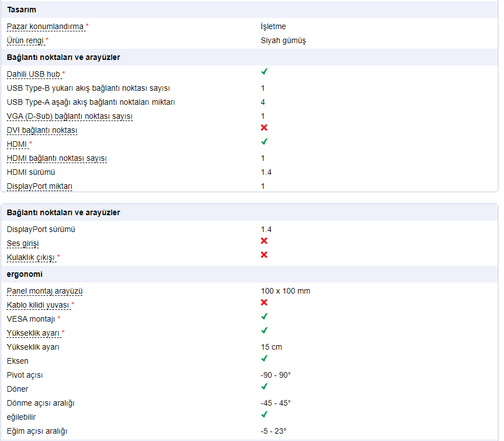
Task: Click the green checkmark for VESA montajı
Action: [x=264, y=317]
